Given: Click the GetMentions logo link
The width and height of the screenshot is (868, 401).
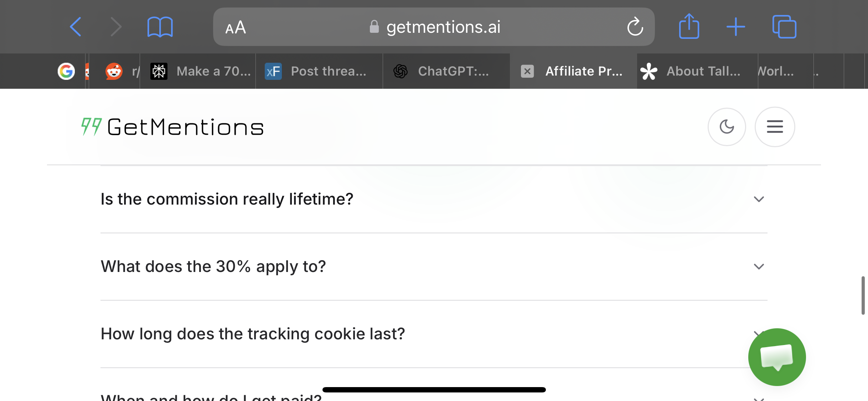Looking at the screenshot, I should click(x=172, y=127).
